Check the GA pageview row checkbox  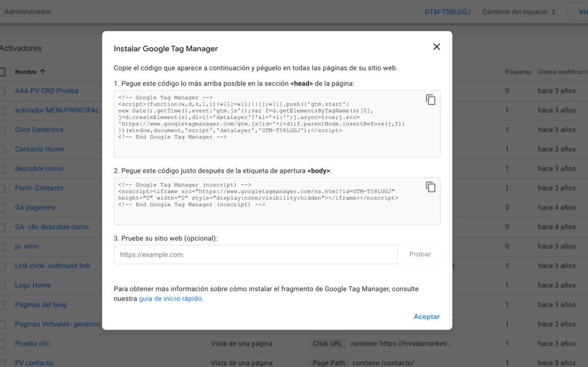2,207
